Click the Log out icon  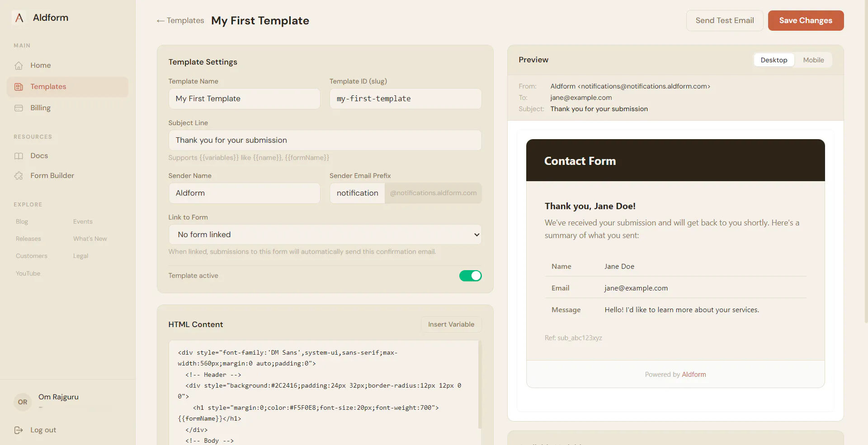[x=19, y=430]
